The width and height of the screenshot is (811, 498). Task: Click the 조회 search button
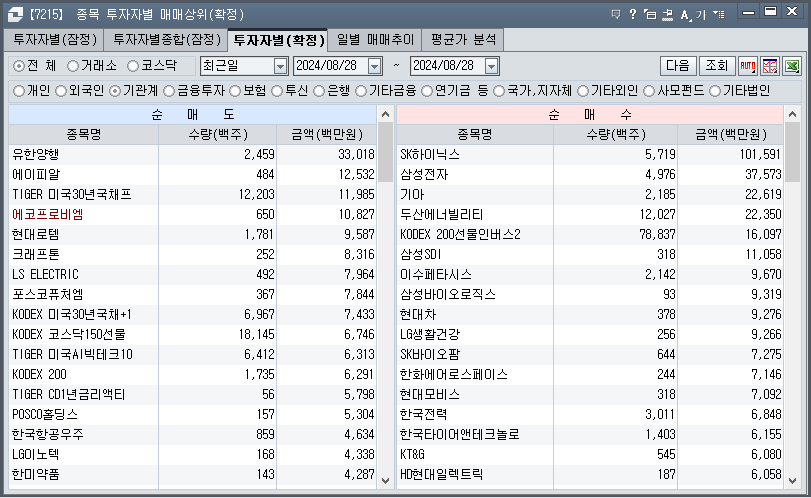coord(717,66)
